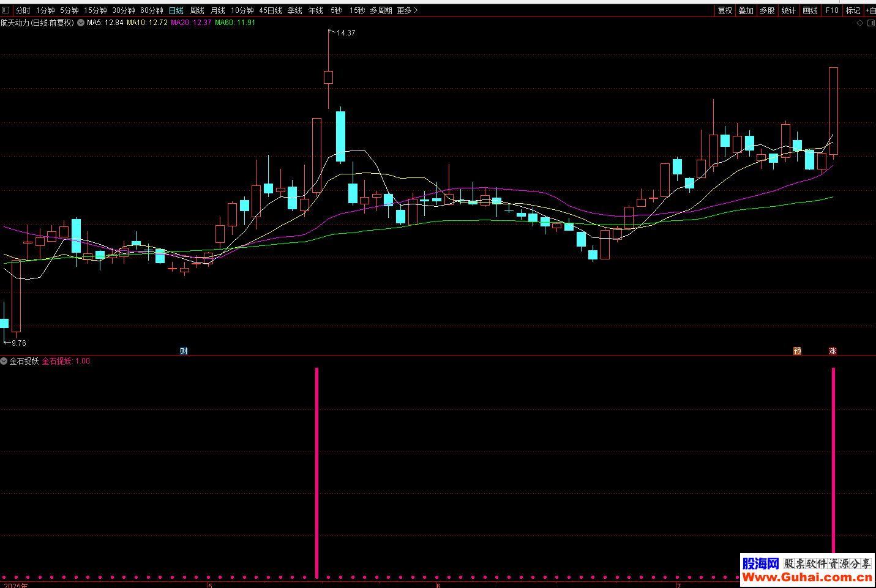Screen dimensions: 876x588
Task: Switch to 1分钟 period
Action: [x=45, y=10]
